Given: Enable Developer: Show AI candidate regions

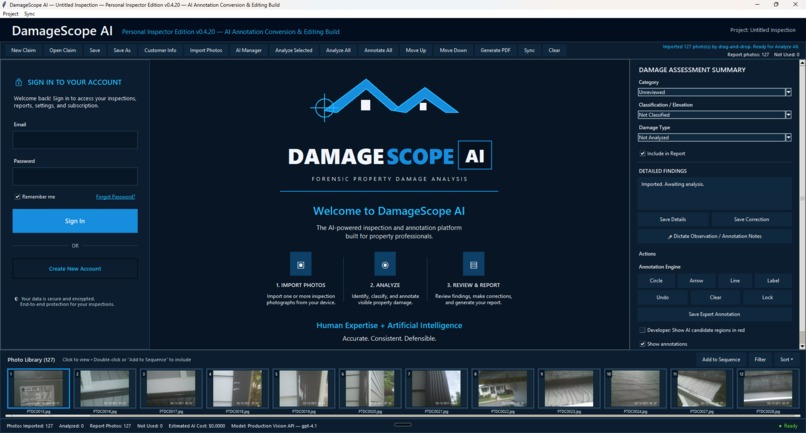Looking at the screenshot, I should pyautogui.click(x=642, y=330).
